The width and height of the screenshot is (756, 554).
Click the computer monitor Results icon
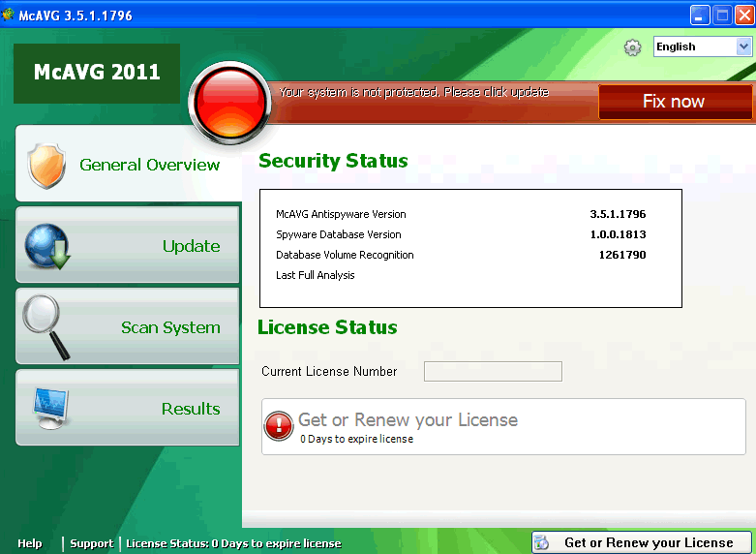(49, 408)
